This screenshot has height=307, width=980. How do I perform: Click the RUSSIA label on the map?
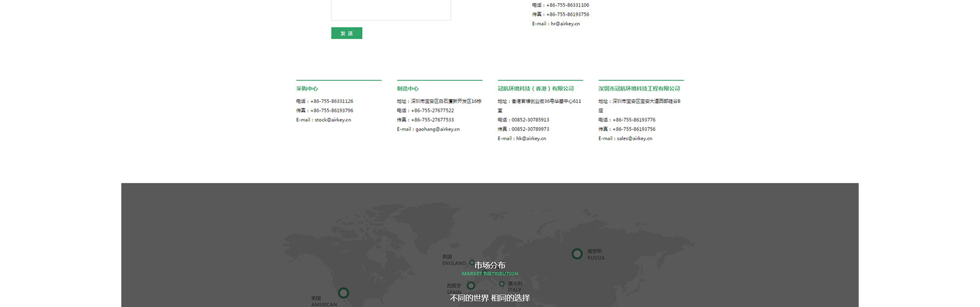[x=596, y=258]
